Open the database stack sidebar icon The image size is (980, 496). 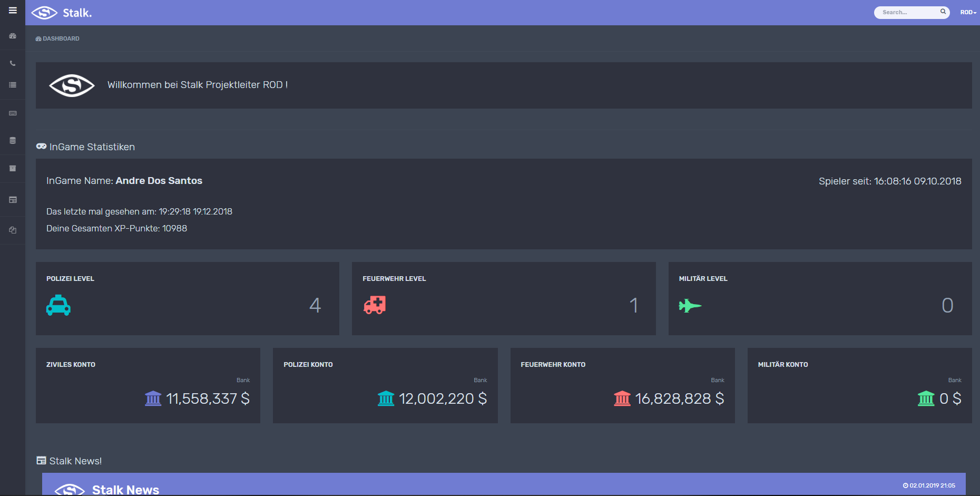(x=13, y=141)
